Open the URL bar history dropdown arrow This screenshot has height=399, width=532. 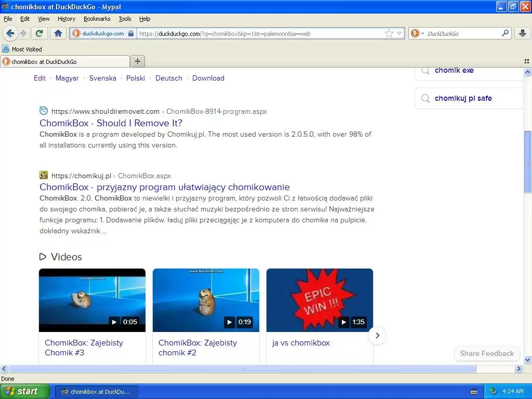(400, 33)
